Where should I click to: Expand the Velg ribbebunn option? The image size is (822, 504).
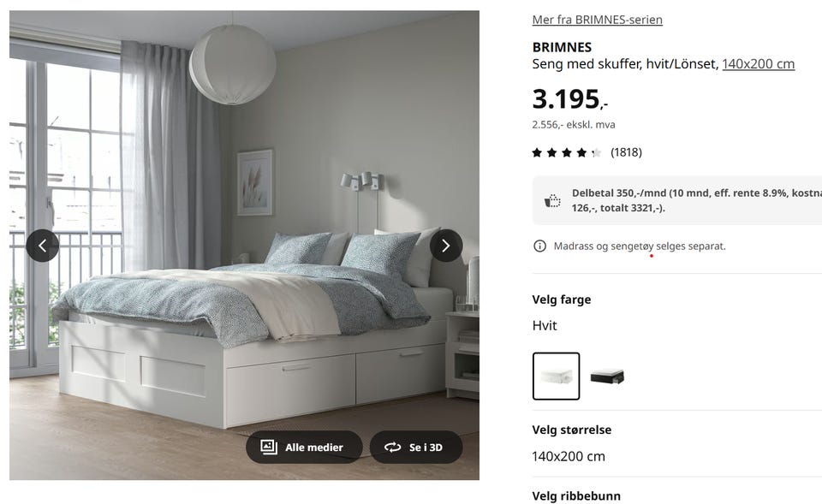tap(676, 495)
